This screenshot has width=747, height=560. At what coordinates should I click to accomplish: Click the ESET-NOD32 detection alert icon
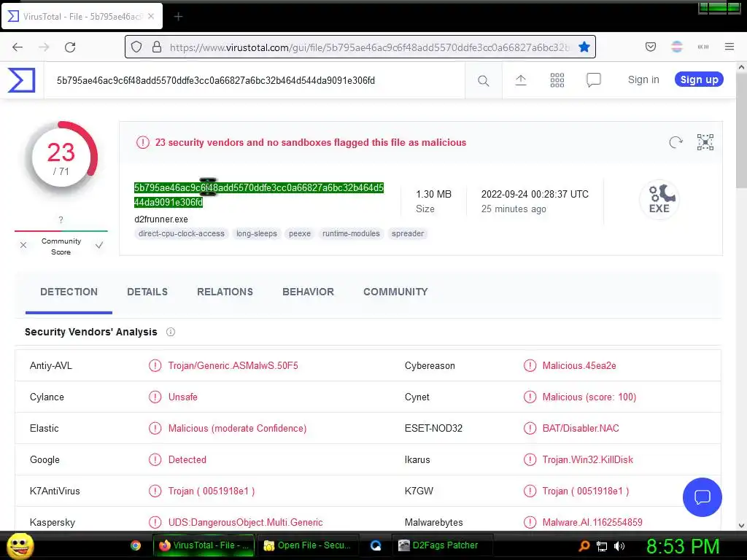[x=530, y=428]
